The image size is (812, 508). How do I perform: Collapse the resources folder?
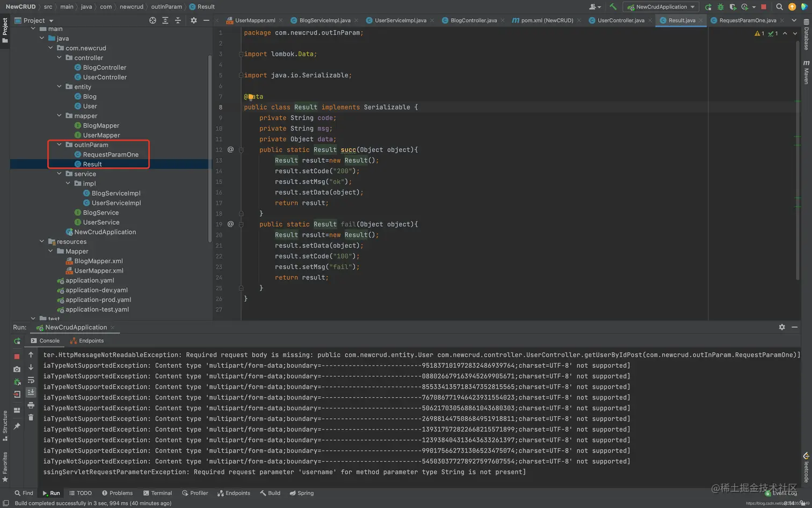click(42, 241)
